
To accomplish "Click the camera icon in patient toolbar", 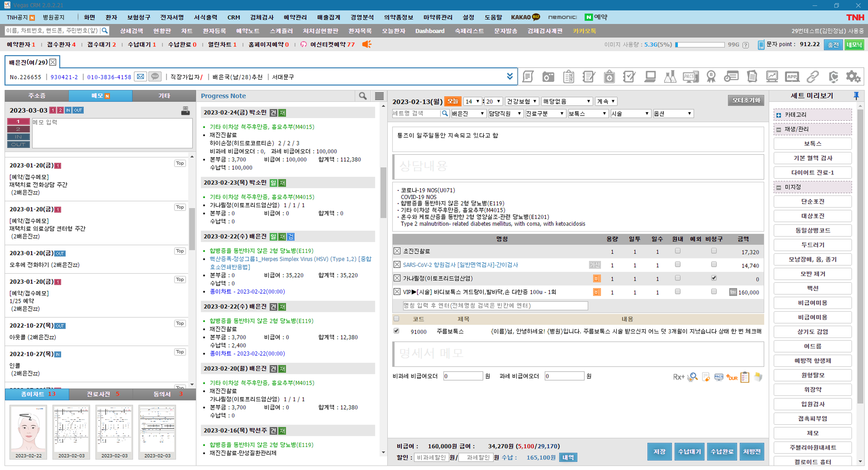I will coord(548,77).
